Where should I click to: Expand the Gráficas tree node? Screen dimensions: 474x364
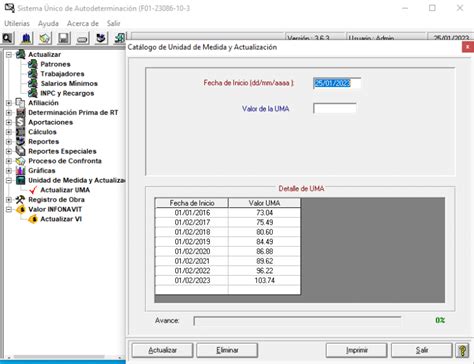click(x=9, y=171)
